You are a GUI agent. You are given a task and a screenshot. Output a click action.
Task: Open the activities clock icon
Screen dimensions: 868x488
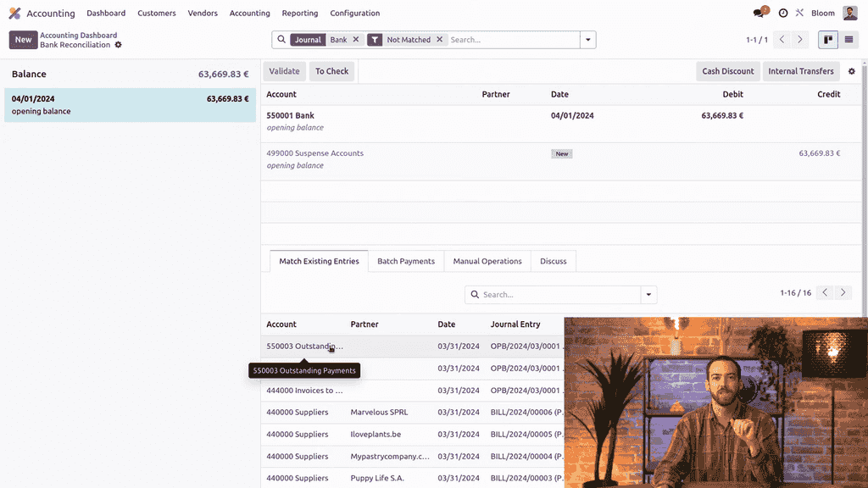click(x=782, y=14)
